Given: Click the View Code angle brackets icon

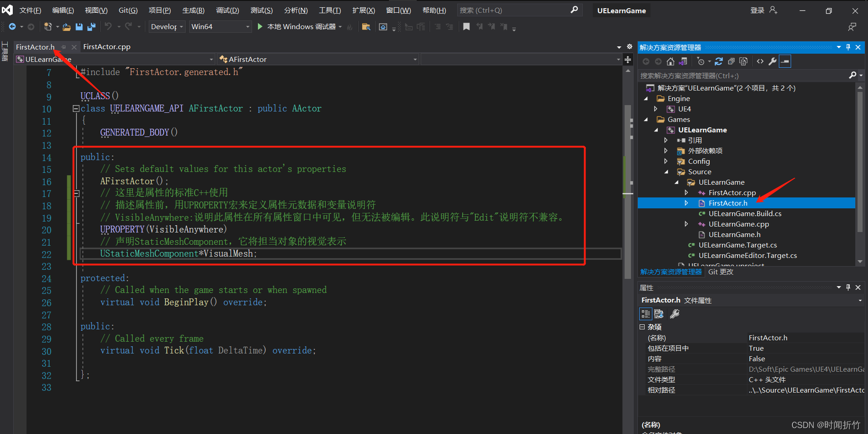Looking at the screenshot, I should point(760,61).
